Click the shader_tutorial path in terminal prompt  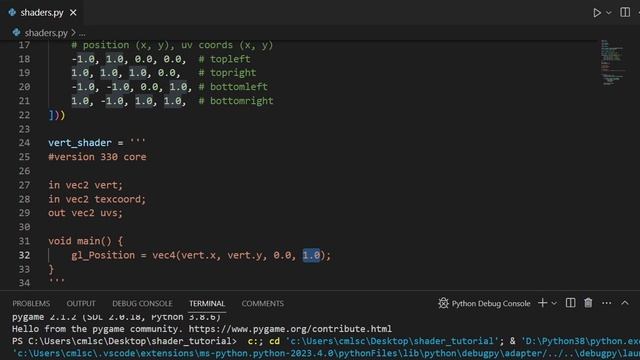tap(130, 341)
